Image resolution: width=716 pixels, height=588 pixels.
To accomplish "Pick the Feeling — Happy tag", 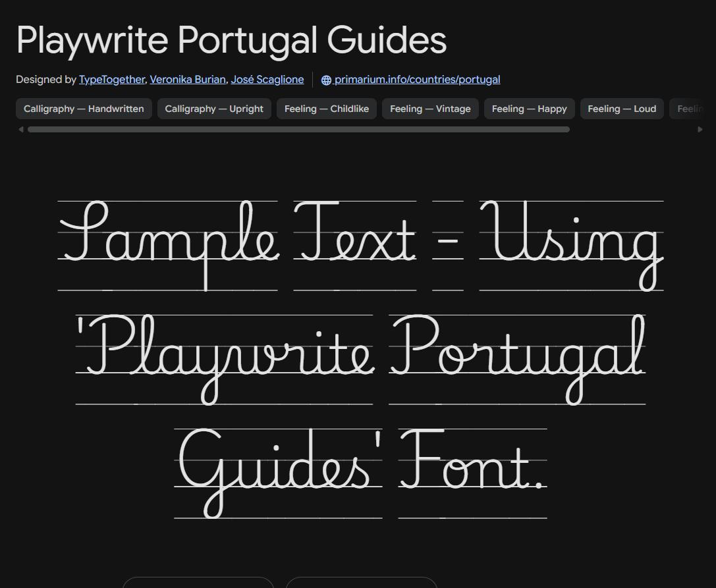I will (529, 109).
